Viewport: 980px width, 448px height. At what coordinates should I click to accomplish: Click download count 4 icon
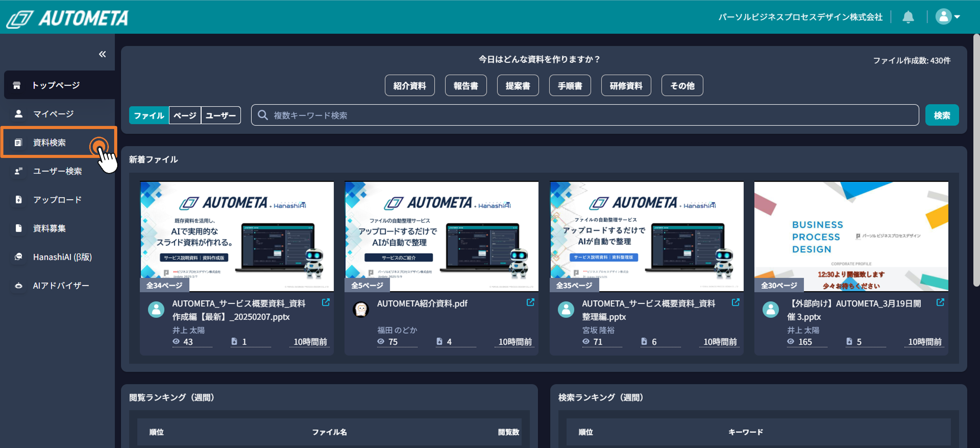[439, 341]
